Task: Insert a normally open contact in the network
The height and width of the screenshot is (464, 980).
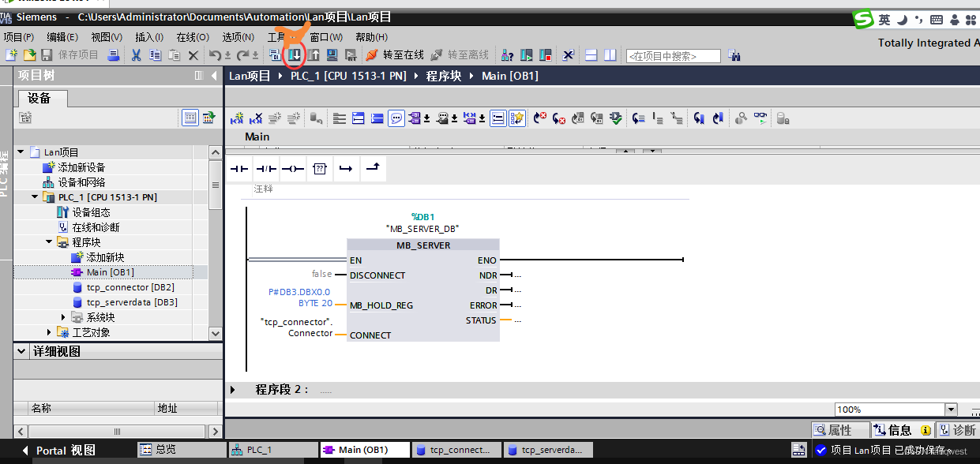Action: tap(238, 168)
